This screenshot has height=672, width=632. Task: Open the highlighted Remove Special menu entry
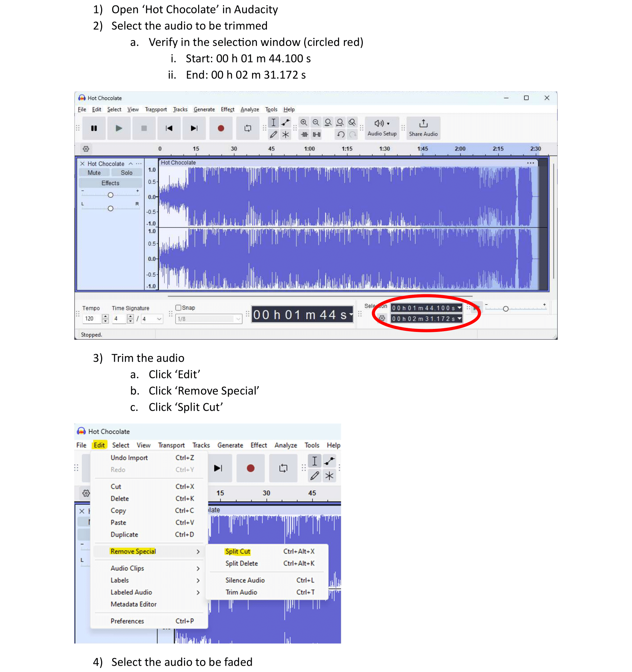tap(148, 552)
